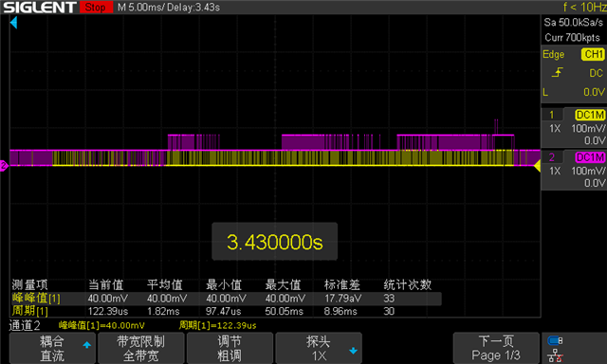Viewport: 607px width, 364px height.
Task: Toggle channel 2 DC1M coupling badge
Action: coord(590,157)
